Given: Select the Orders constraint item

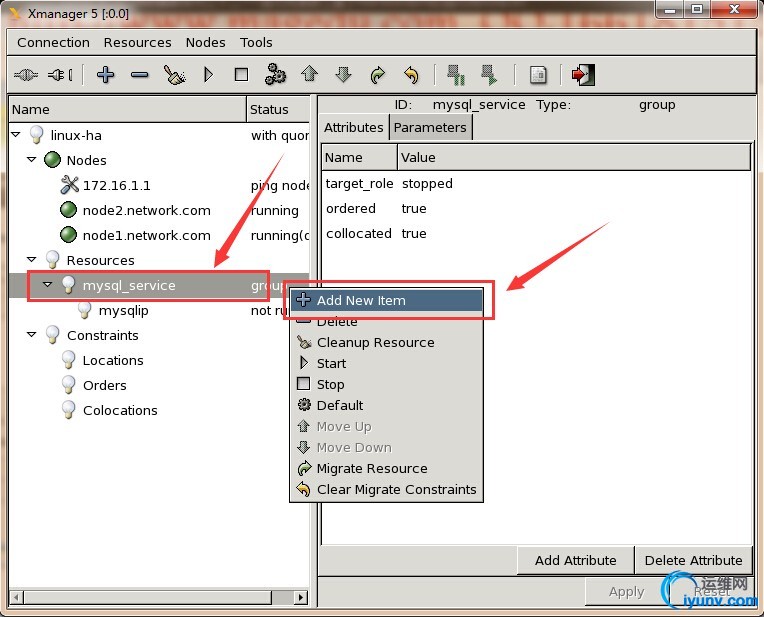Looking at the screenshot, I should click(x=104, y=386).
